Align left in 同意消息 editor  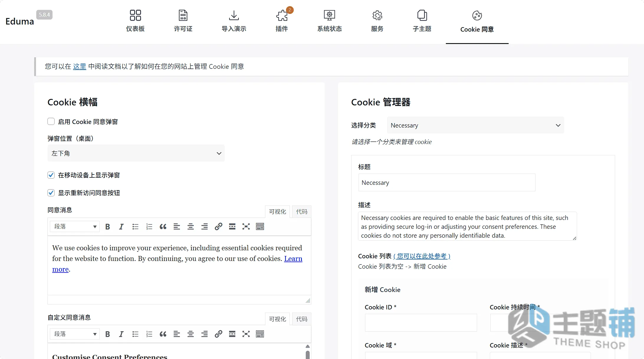pos(177,226)
